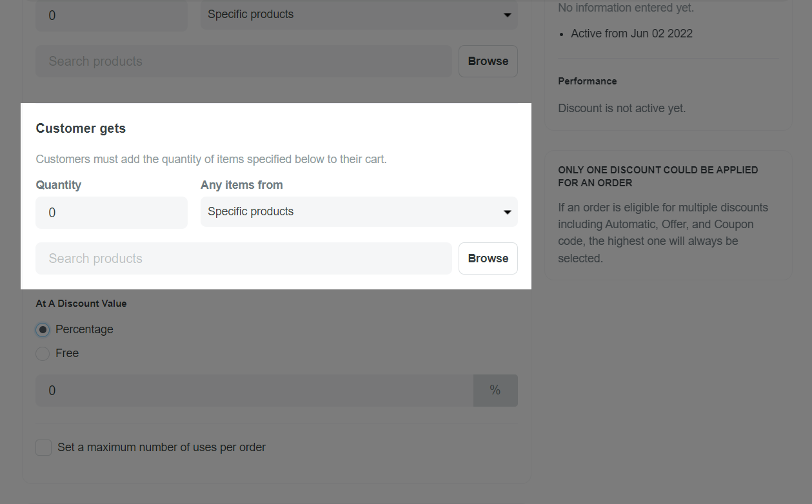Select the Percentage radio button
Screen dimensions: 812x504
[x=43, y=330]
